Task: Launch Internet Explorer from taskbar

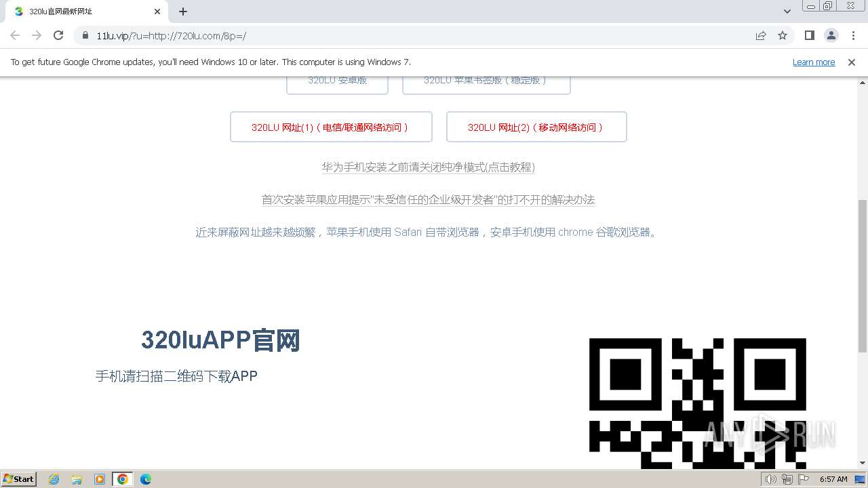Action: pos(54,479)
